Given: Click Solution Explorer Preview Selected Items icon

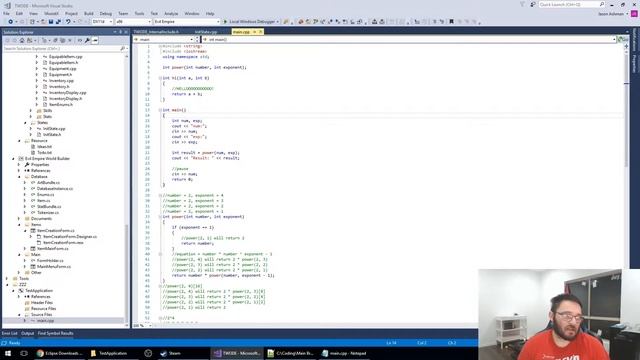Looking at the screenshot, I should click(95, 40).
